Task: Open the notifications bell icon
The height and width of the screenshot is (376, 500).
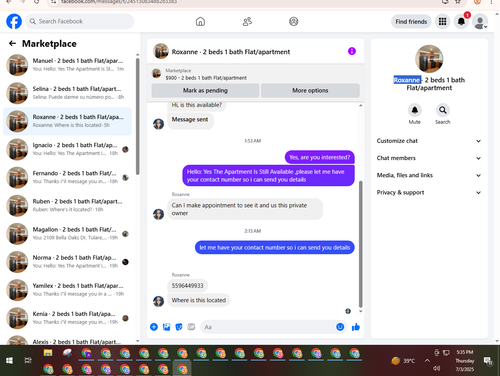Action: [x=461, y=22]
